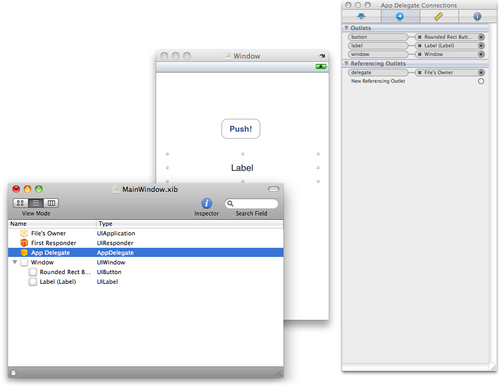Select Label (Label) row
Viewport: 500px width, 387px height.
[146, 282]
